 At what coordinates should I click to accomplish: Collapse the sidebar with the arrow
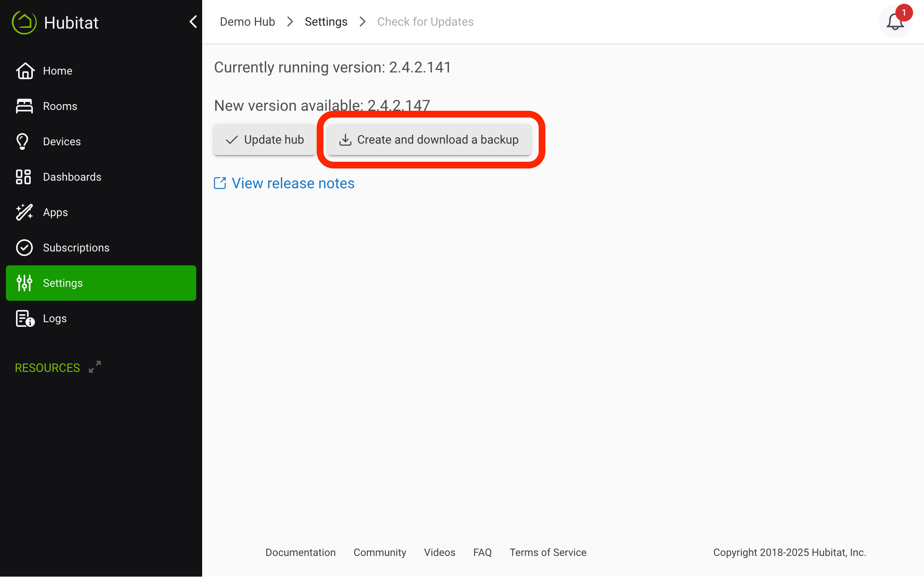pyautogui.click(x=193, y=21)
